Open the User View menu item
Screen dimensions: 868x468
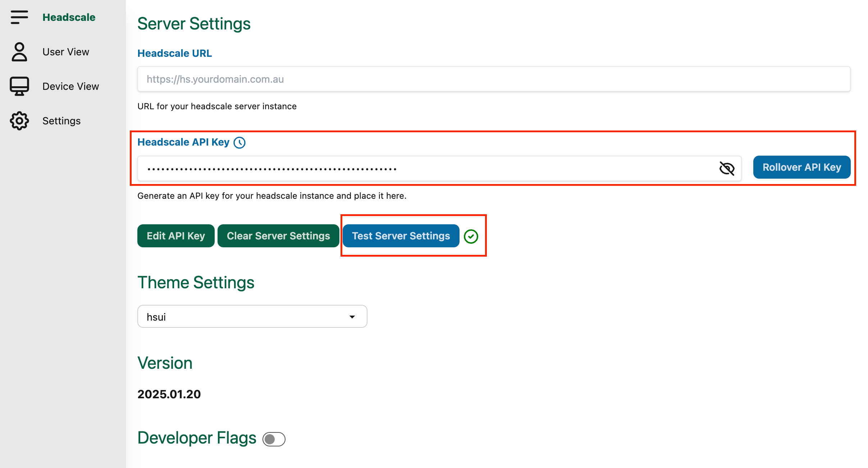(x=66, y=52)
